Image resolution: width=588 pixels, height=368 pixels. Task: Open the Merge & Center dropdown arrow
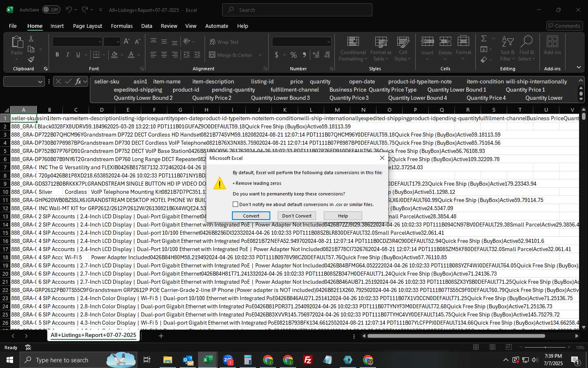coord(260,55)
